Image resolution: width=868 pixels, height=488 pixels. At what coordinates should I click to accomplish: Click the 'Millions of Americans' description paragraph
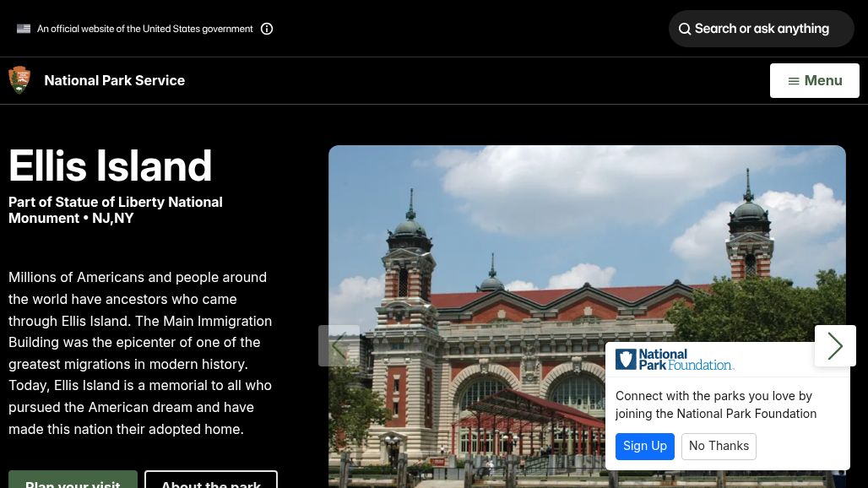click(140, 353)
